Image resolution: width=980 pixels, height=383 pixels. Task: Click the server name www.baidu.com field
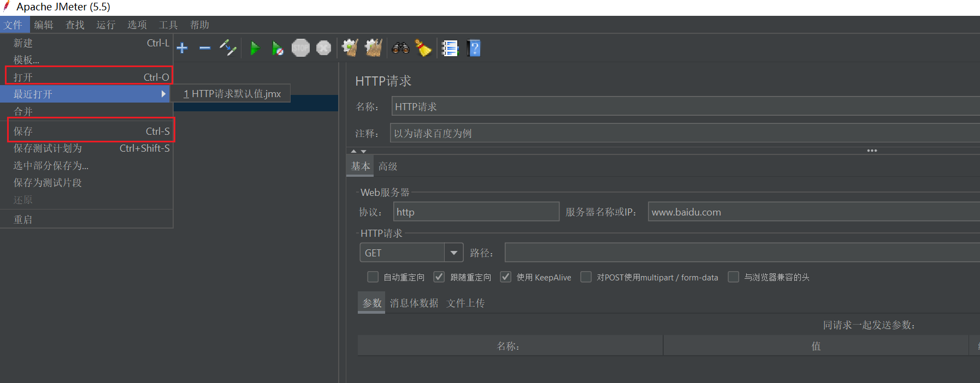pos(814,212)
